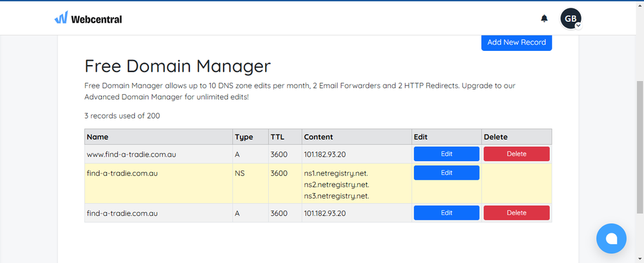Click the Add New Record button
The width and height of the screenshot is (644, 263).
(516, 43)
